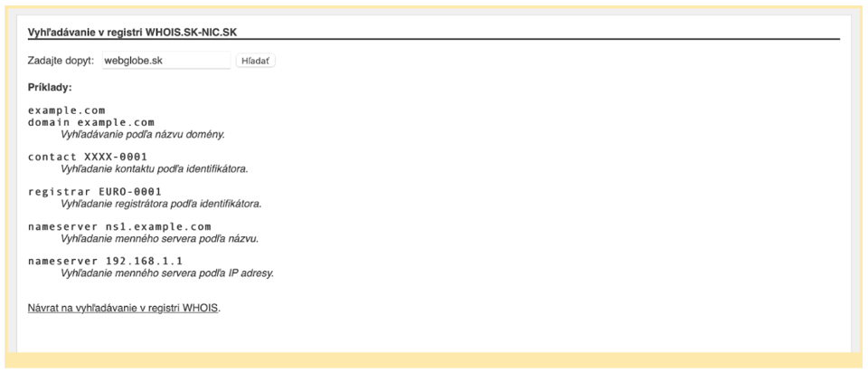Click the description Vyhľadanie menného servera podľa názvu
Screen dimensions: 868x373
pos(159,239)
